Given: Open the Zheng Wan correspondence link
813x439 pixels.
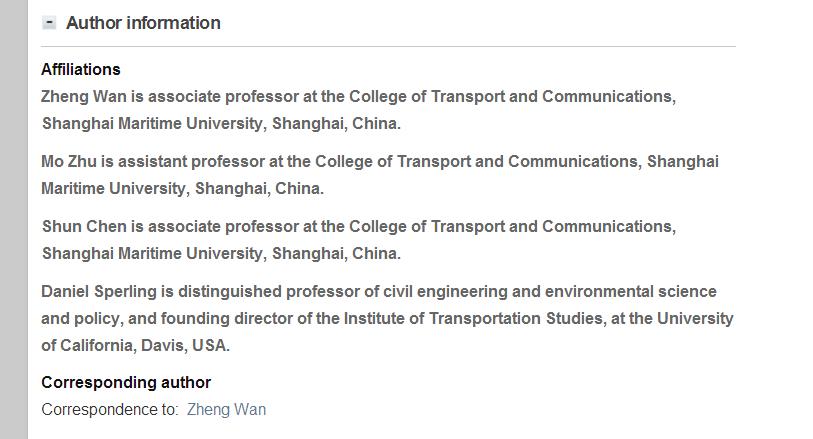Looking at the screenshot, I should pos(226,409).
